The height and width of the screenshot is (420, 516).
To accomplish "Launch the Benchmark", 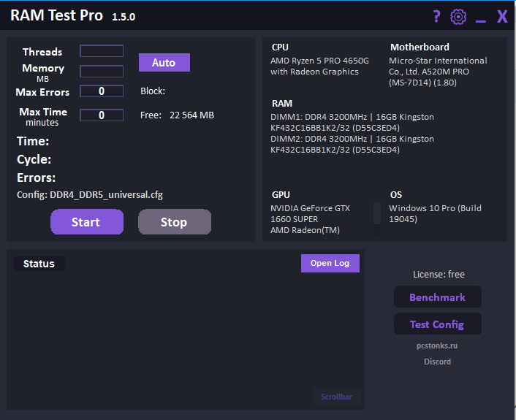I will [437, 297].
